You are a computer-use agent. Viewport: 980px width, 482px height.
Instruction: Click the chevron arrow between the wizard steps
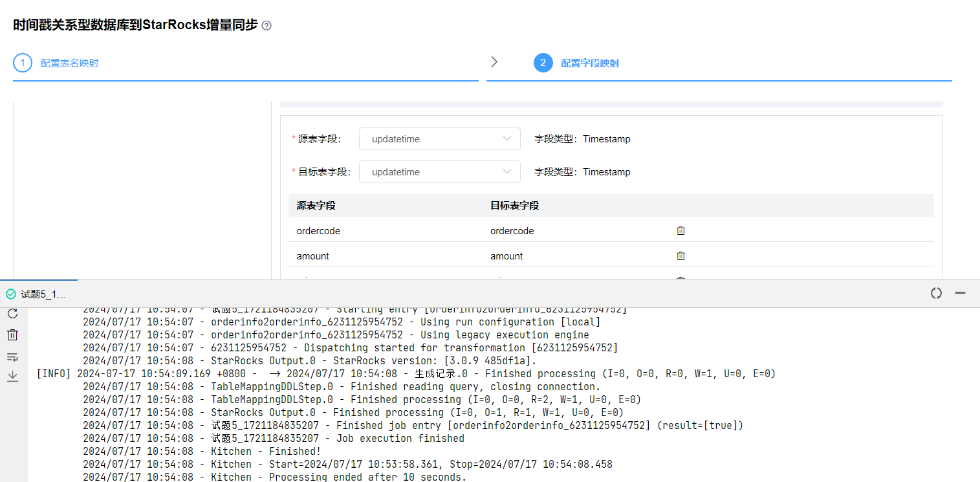tap(494, 62)
